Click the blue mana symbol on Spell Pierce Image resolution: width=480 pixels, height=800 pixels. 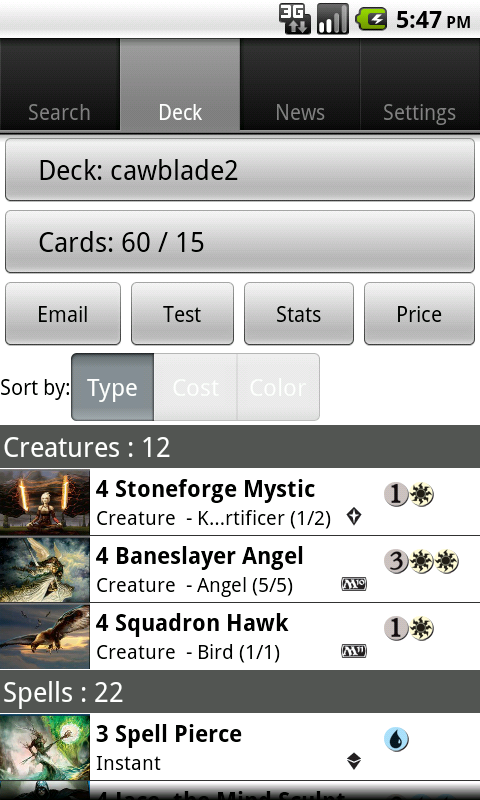pyautogui.click(x=396, y=739)
